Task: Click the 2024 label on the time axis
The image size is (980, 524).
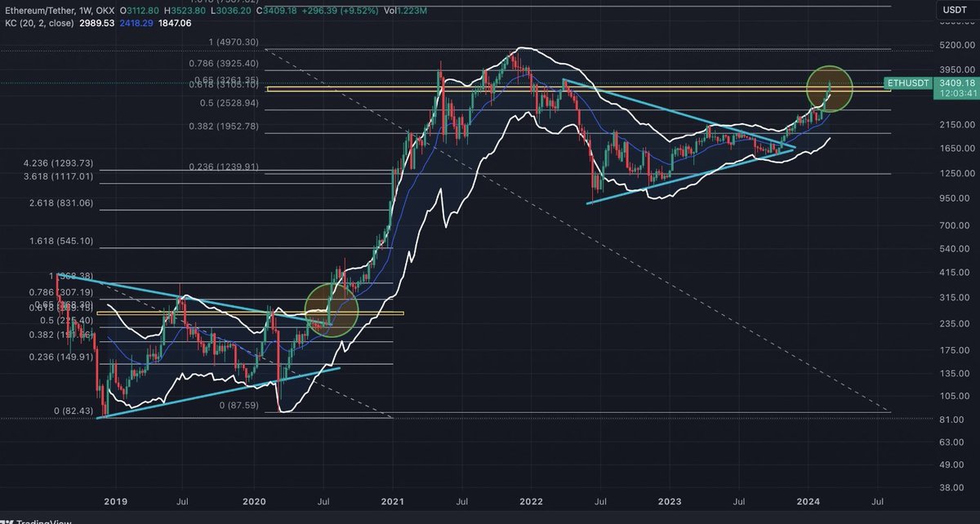Action: [x=809, y=502]
